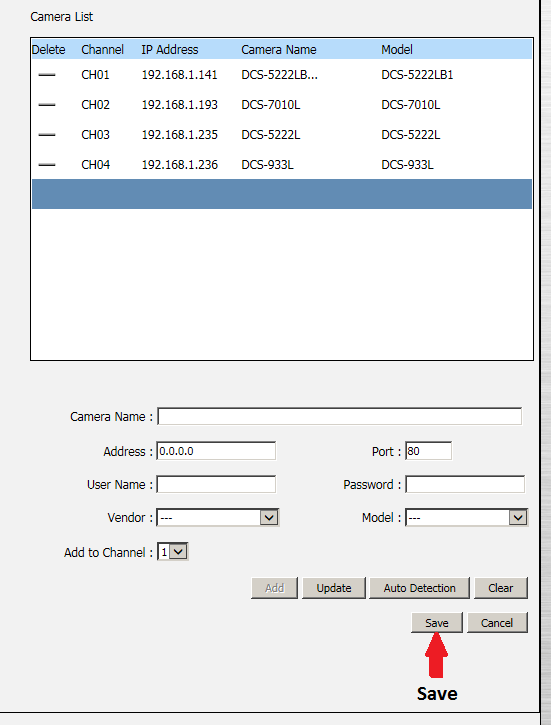The image size is (551, 725).
Task: Select the highlighted empty row in camera list
Action: pyautogui.click(x=282, y=194)
